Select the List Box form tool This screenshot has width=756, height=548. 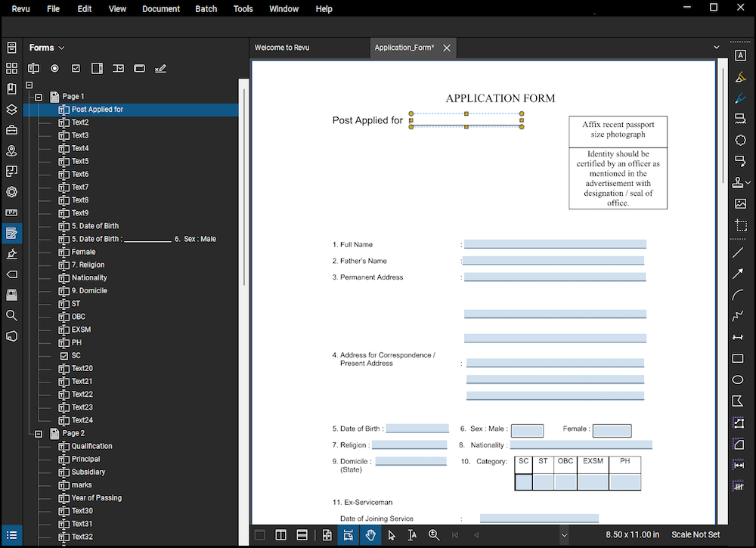tap(98, 68)
